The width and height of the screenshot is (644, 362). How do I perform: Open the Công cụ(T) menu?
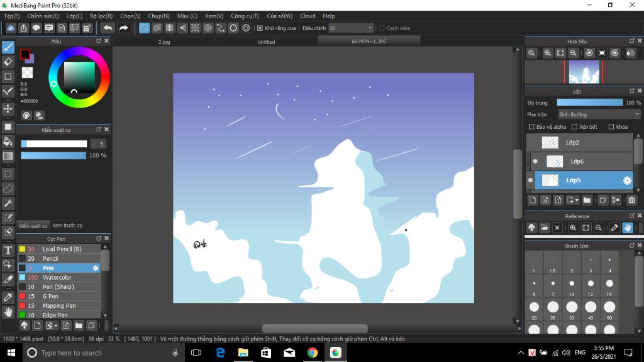pos(245,16)
